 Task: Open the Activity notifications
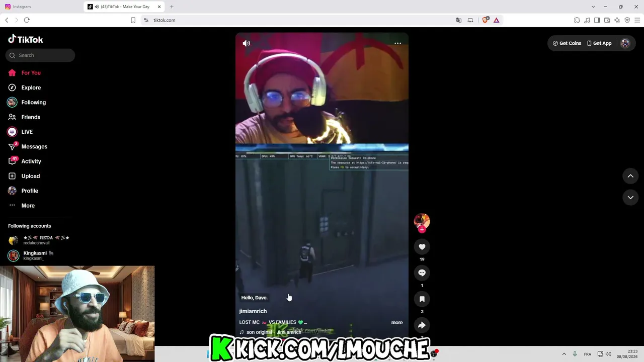[31, 161]
